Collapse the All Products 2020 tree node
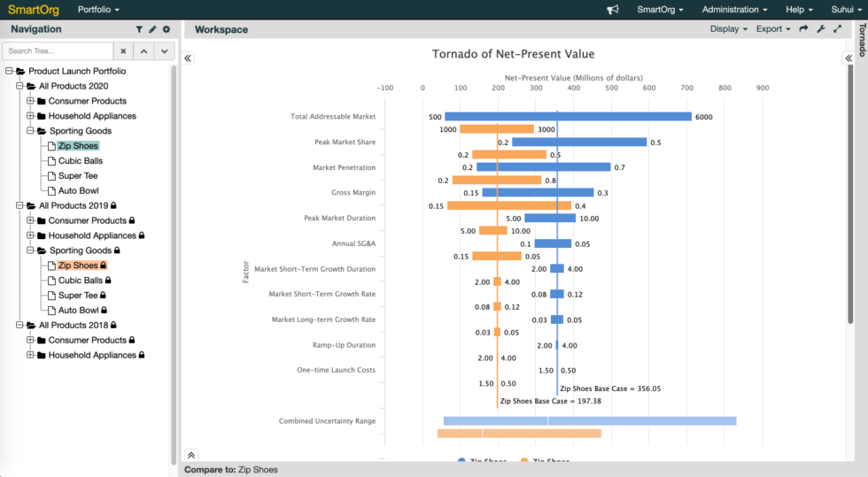The width and height of the screenshot is (868, 477). (19, 86)
